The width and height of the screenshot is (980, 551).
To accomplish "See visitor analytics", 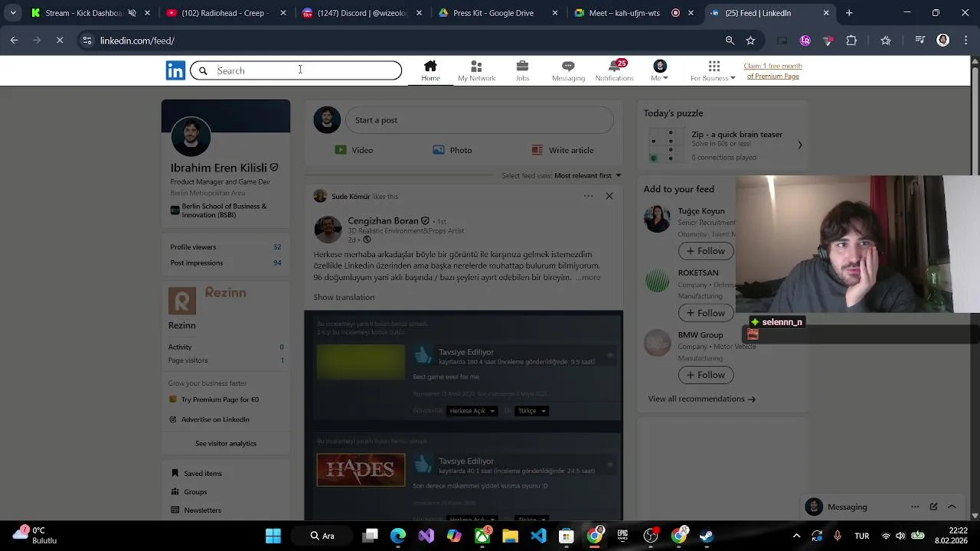I will point(226,443).
